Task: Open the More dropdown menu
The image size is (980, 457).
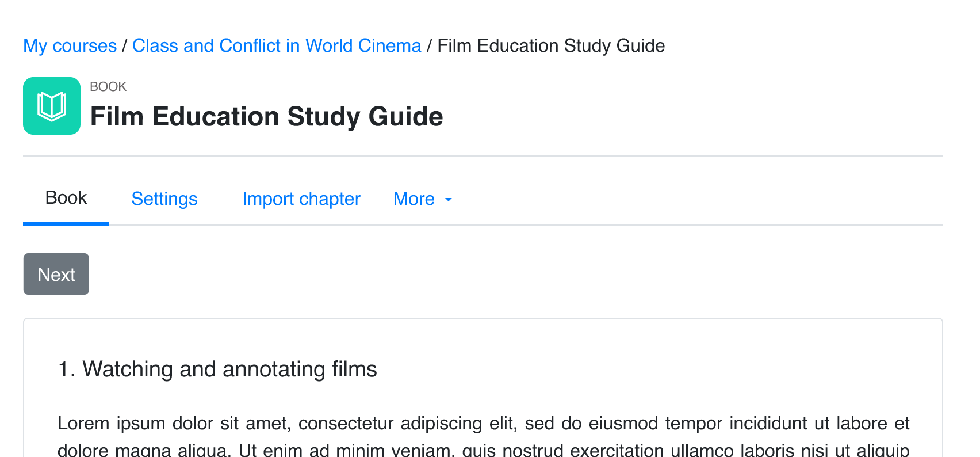Action: (x=423, y=199)
